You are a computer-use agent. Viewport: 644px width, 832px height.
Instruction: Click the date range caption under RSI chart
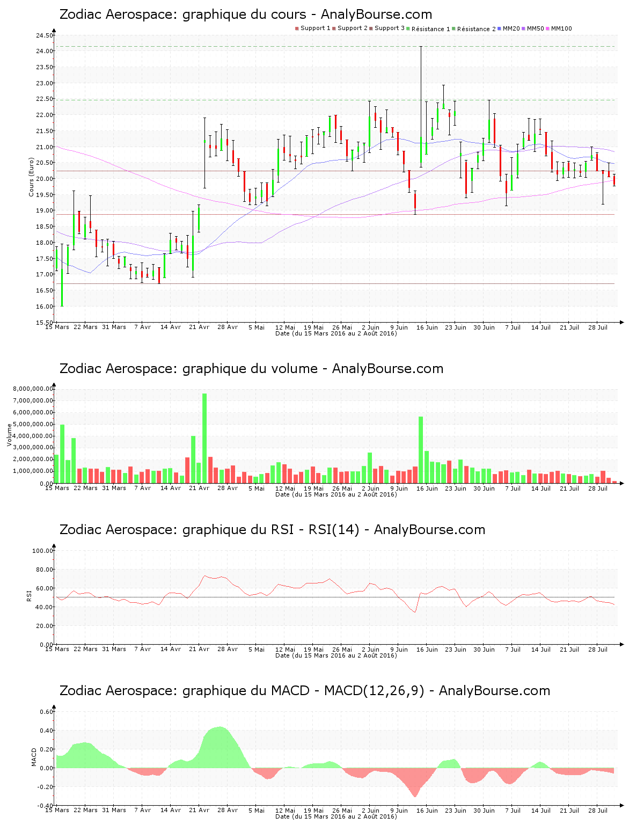336,655
